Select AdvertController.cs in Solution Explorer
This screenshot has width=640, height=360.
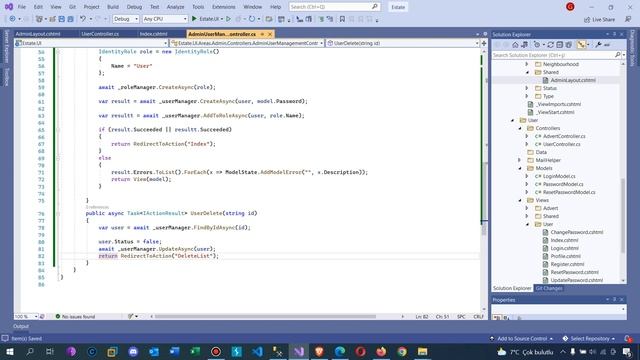[x=564, y=136]
